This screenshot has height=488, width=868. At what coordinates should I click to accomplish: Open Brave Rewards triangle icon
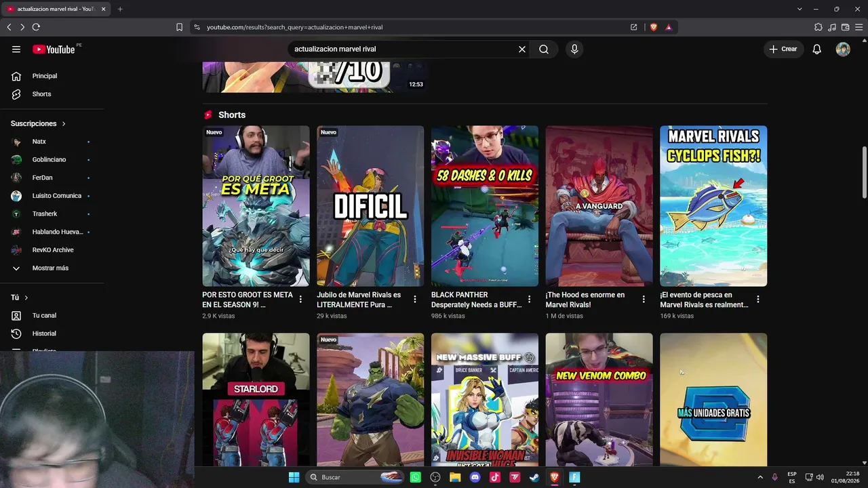pos(669,27)
